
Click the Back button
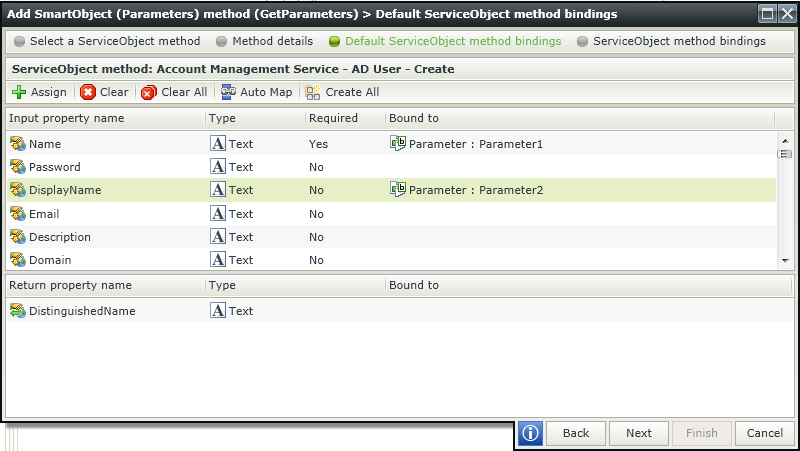tap(576, 433)
